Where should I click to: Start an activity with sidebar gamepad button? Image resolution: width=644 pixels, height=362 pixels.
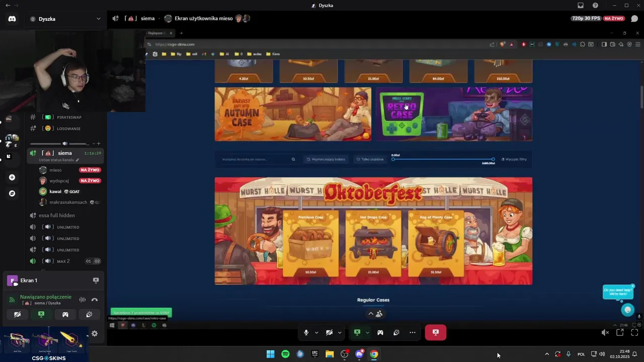pos(65,314)
